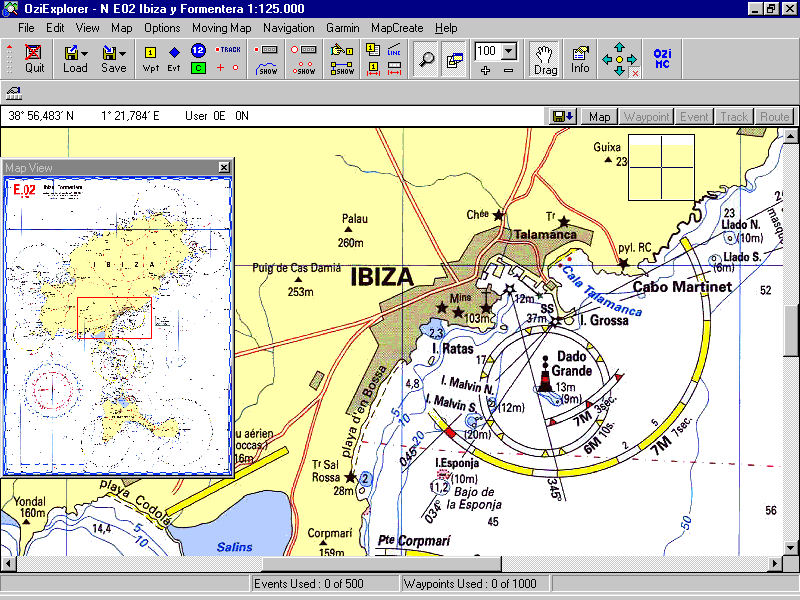The width and height of the screenshot is (800, 600).
Task: Click the horizontal scrollbar left arrow
Action: pyautogui.click(x=8, y=564)
